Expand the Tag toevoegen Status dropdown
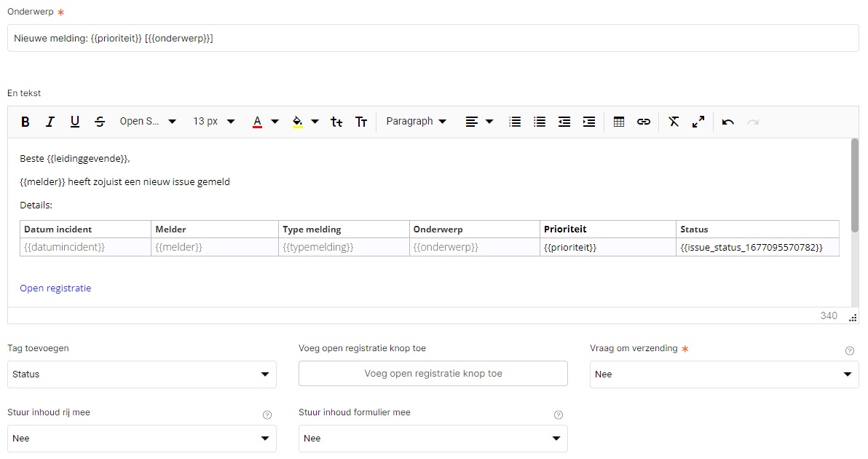Screen dimensions: 868x459 (142, 374)
